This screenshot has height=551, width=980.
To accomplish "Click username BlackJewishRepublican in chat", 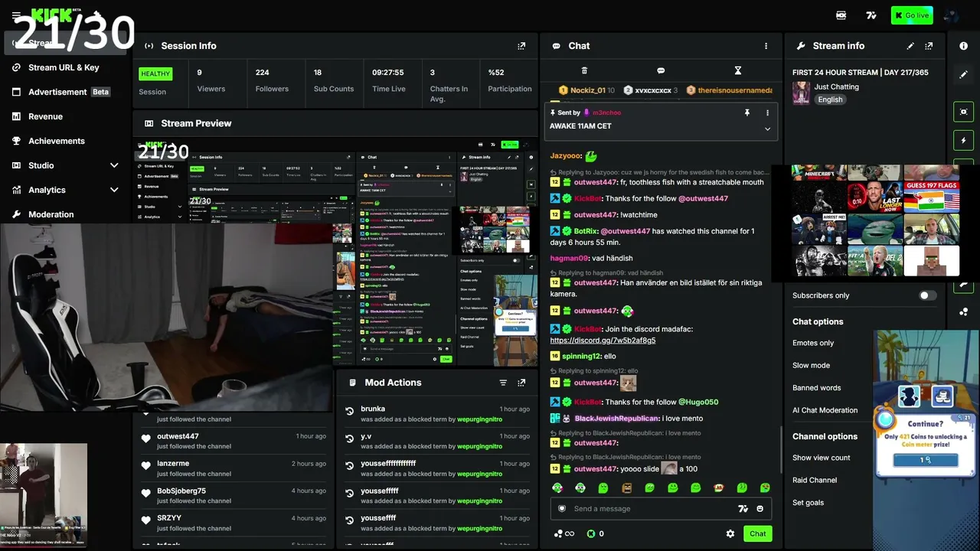I will click(616, 419).
